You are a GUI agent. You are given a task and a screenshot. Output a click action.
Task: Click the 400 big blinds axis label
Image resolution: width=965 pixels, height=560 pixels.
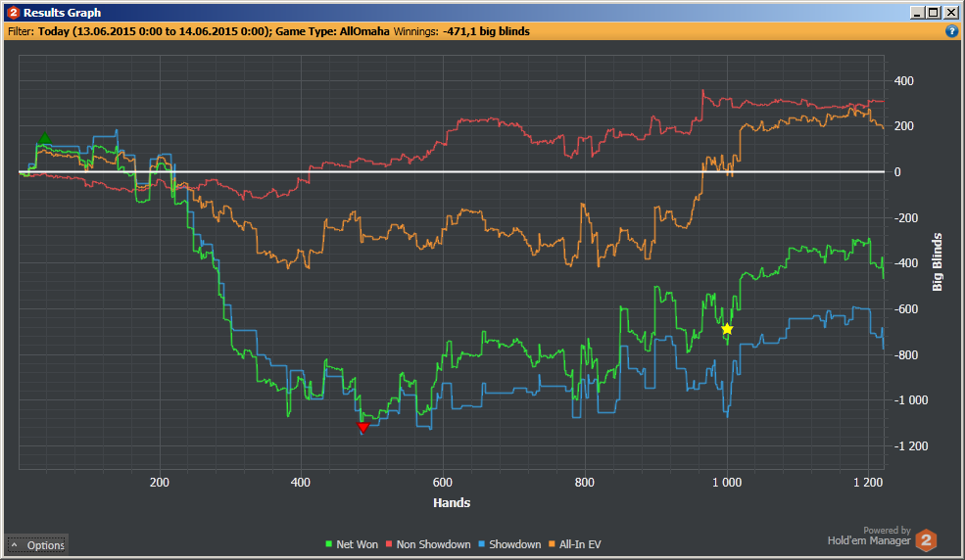(x=904, y=81)
